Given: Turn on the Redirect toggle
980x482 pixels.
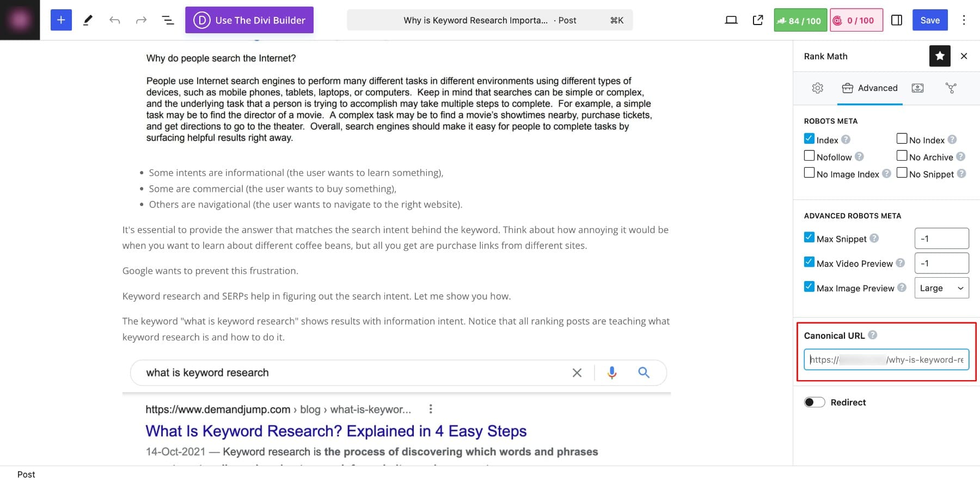Looking at the screenshot, I should [x=814, y=402].
